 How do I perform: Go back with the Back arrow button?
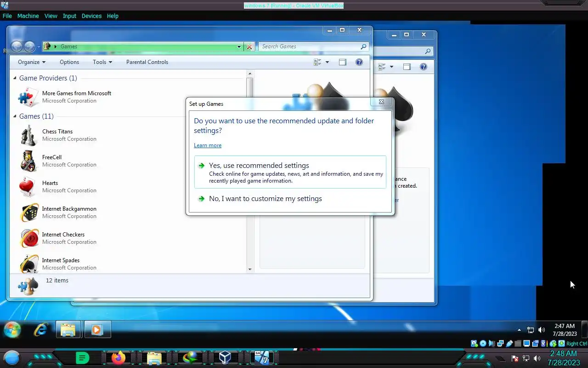point(17,46)
